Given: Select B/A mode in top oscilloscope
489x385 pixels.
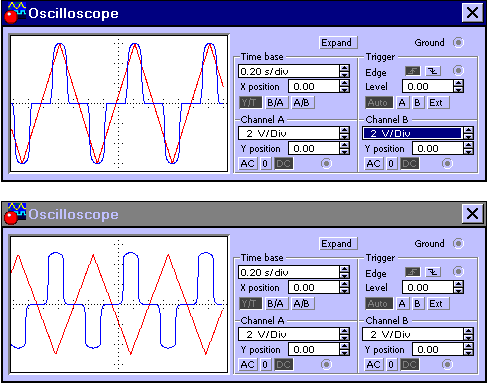Looking at the screenshot, I should pyautogui.click(x=276, y=103).
